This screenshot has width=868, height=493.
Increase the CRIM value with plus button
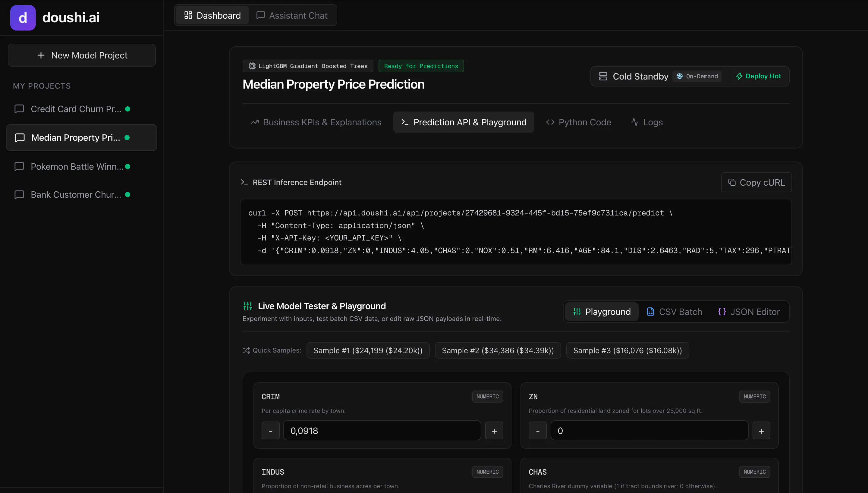[494, 430]
